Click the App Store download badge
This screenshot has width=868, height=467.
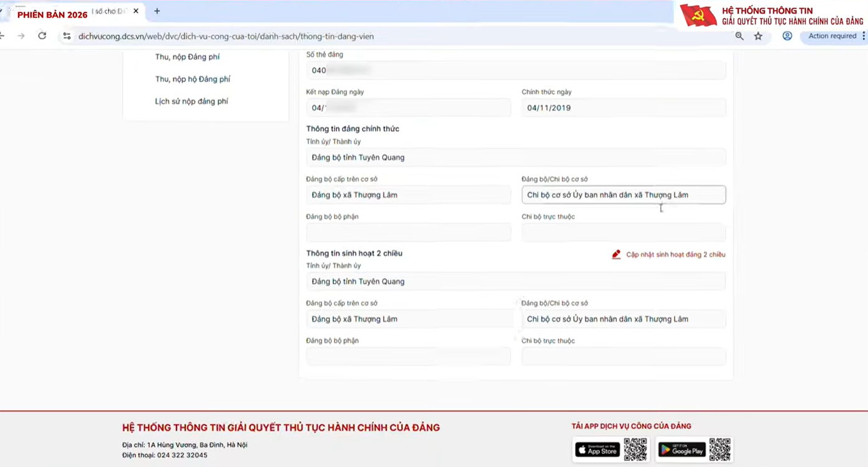598,450
